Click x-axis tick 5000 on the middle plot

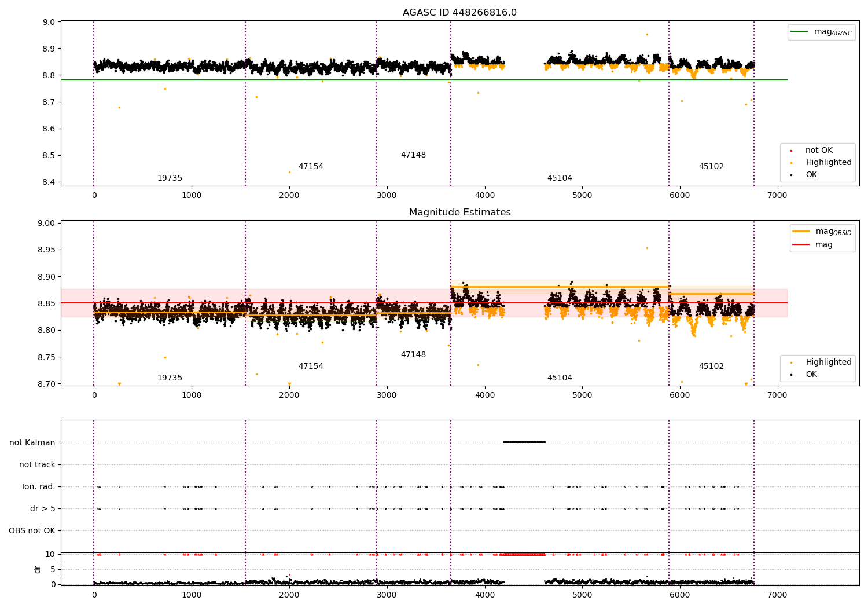pyautogui.click(x=582, y=395)
